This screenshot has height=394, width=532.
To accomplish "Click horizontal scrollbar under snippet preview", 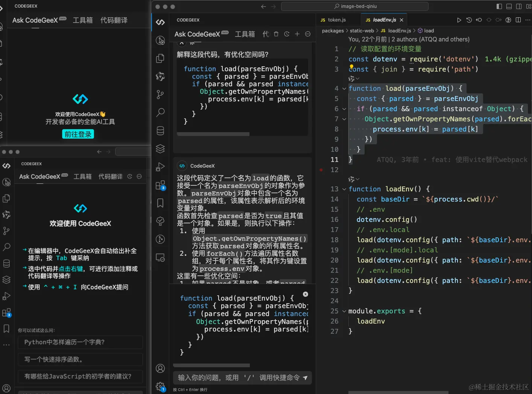I will (x=211, y=365).
